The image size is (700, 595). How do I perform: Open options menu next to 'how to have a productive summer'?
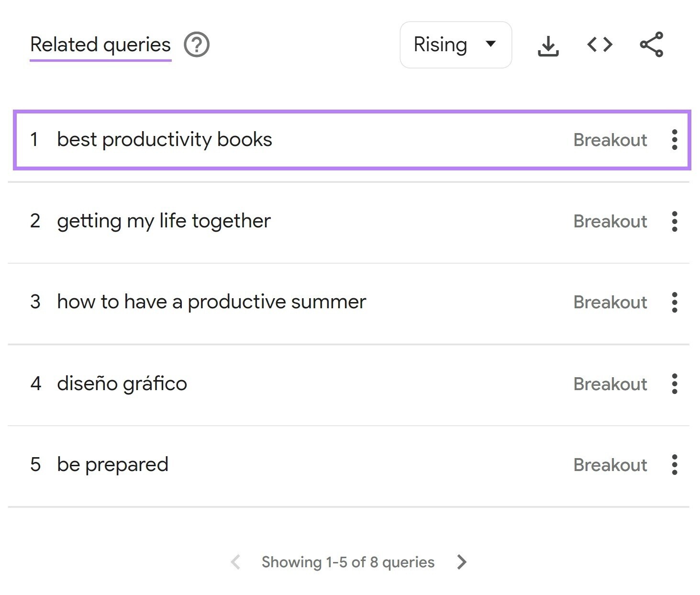click(x=674, y=302)
